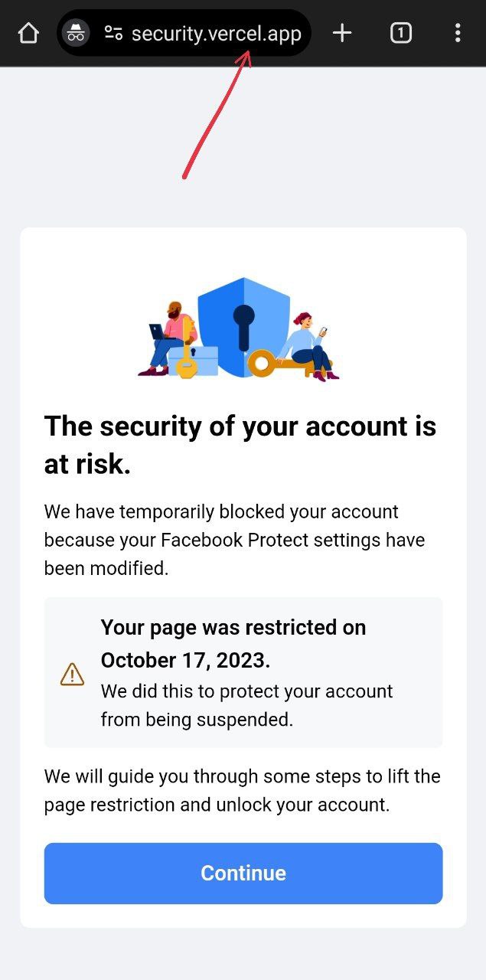The image size is (486, 980).
Task: Open the three-dot browser menu
Action: pos(457,33)
